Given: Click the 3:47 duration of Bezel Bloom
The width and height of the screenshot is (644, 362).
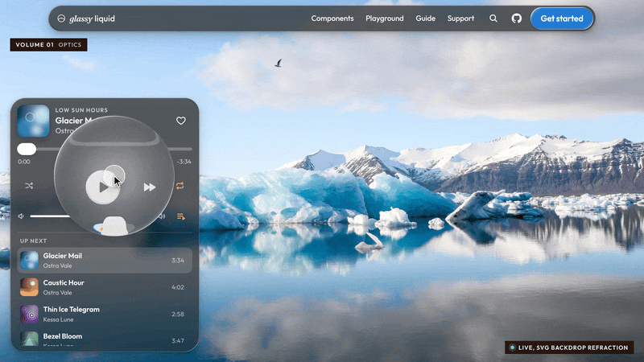Looking at the screenshot, I should tap(177, 340).
